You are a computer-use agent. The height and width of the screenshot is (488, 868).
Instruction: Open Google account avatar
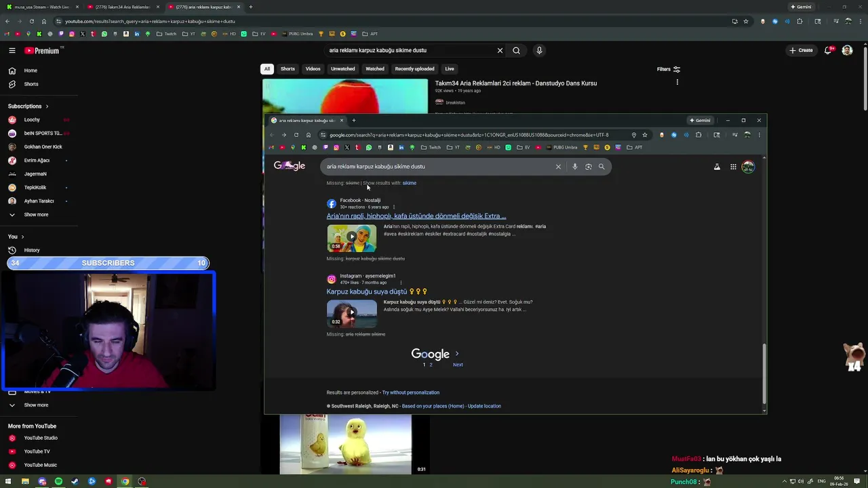pos(748,167)
